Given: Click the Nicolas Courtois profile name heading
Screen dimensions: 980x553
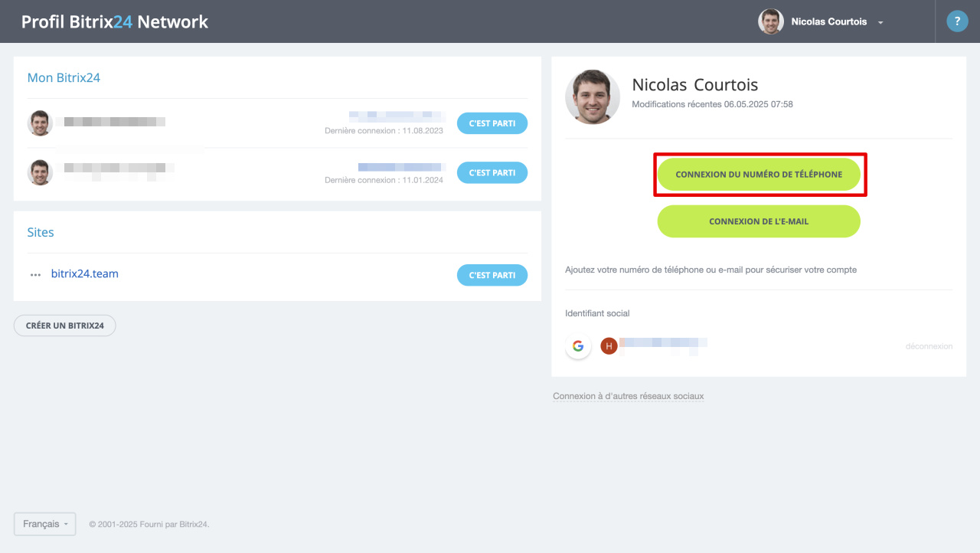Looking at the screenshot, I should point(695,85).
